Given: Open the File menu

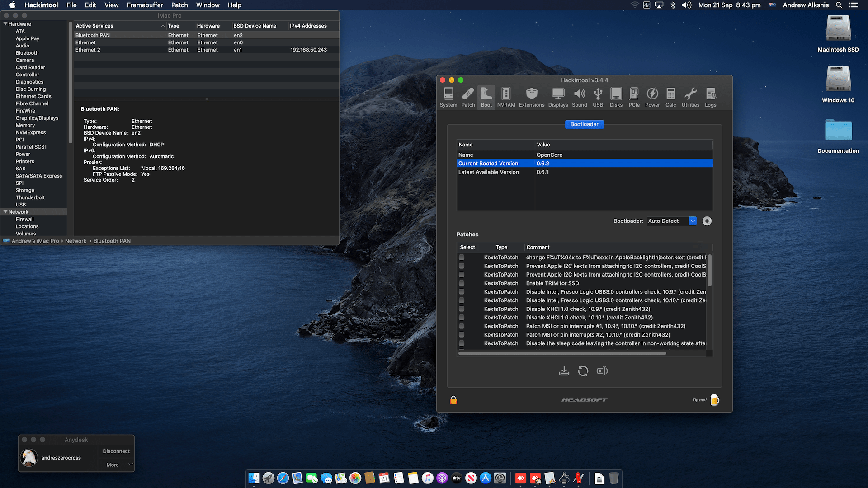Looking at the screenshot, I should [71, 5].
